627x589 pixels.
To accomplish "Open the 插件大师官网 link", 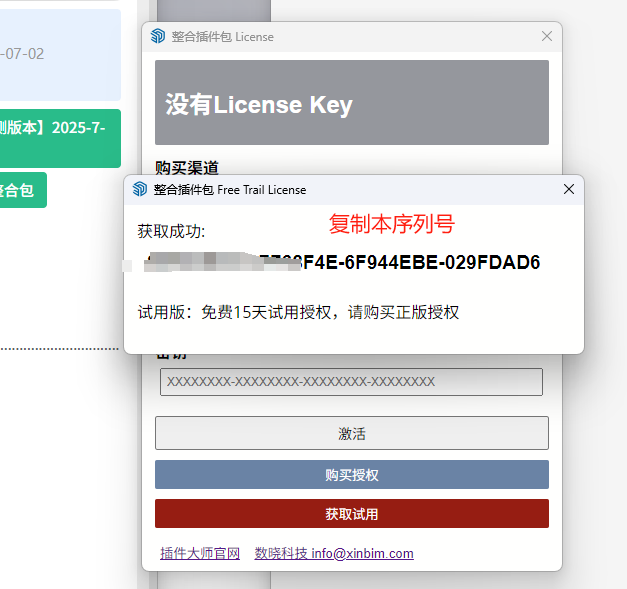I will click(200, 553).
